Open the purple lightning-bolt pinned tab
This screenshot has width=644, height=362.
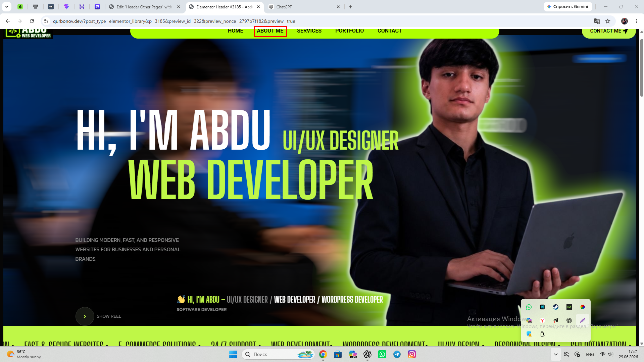tap(66, 7)
